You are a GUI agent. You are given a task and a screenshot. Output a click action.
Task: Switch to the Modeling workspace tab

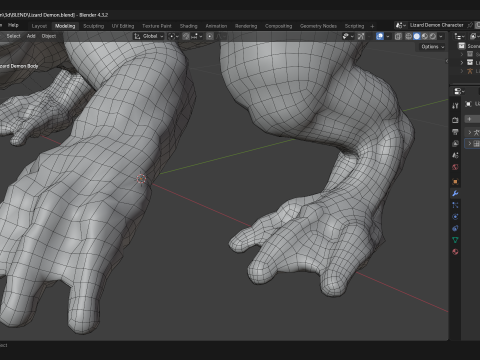pyautogui.click(x=65, y=26)
